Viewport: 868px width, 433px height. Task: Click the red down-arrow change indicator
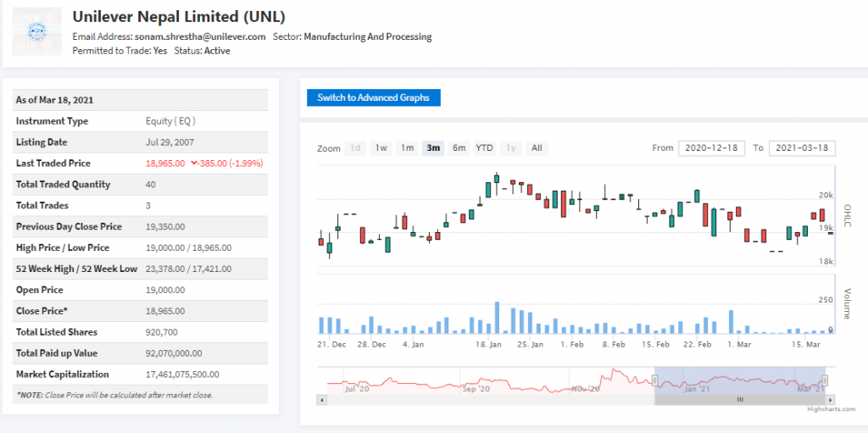point(194,164)
